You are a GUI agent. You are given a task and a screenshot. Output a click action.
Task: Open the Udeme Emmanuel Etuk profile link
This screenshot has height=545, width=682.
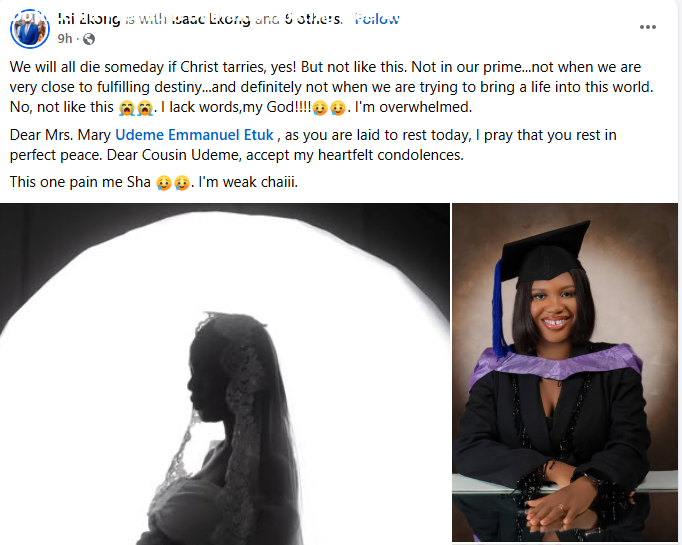click(194, 135)
